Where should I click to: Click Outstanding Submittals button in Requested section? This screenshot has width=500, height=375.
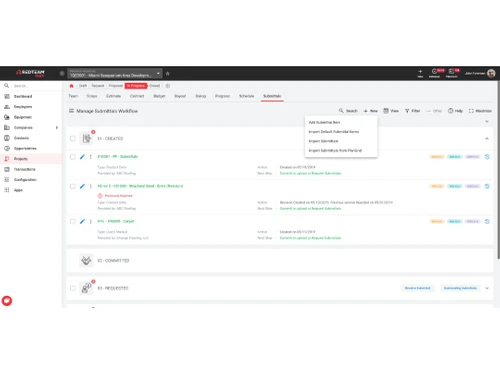pos(460,288)
